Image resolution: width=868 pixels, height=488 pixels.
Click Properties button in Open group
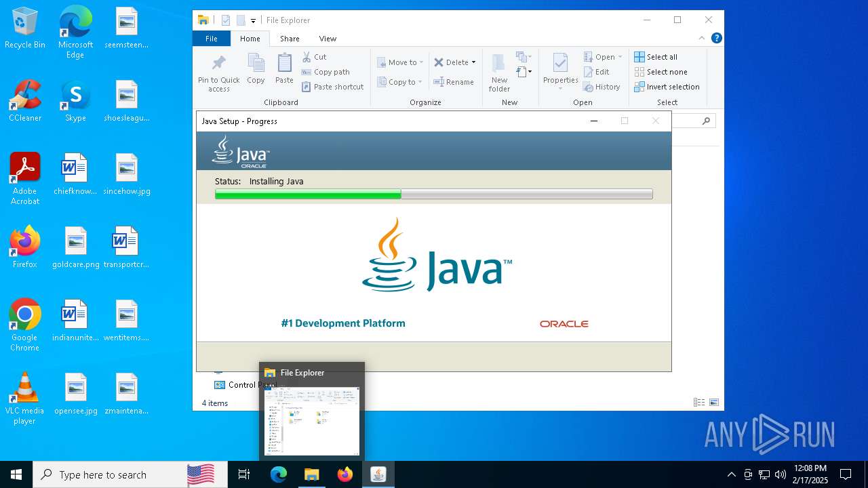tap(560, 72)
